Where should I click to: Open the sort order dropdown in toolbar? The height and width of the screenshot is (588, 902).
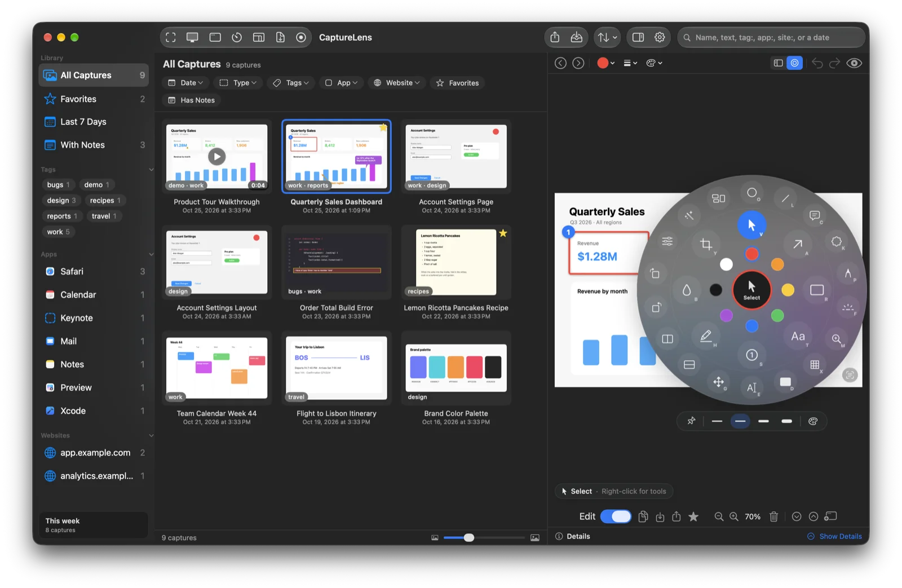tap(607, 37)
